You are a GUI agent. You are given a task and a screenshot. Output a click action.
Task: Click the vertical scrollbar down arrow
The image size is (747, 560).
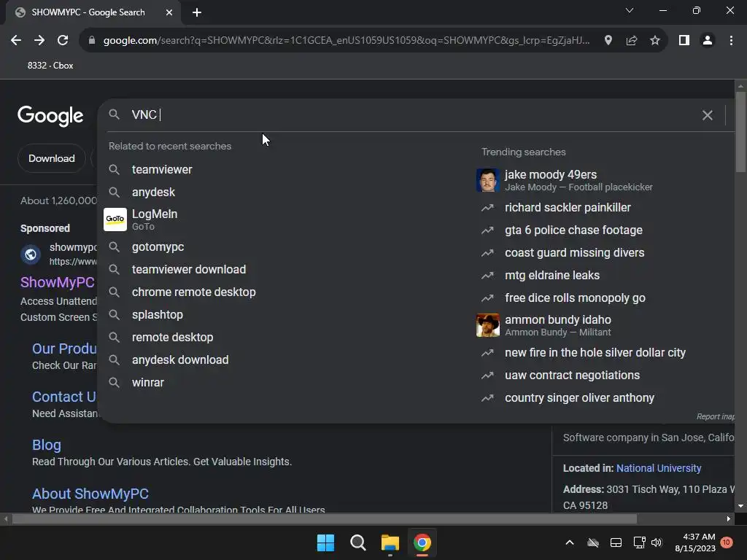[x=740, y=506]
